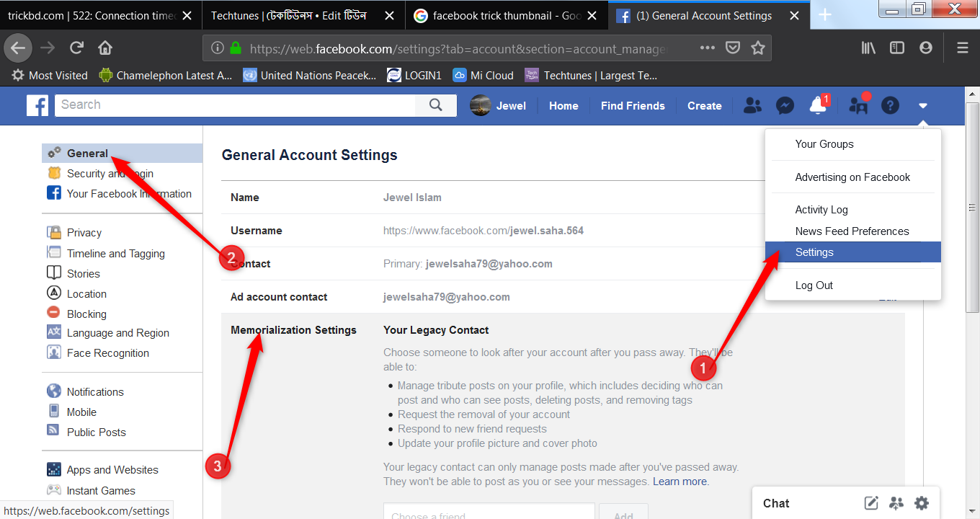
Task: Open the Firefox hamburger menu
Action: (962, 48)
